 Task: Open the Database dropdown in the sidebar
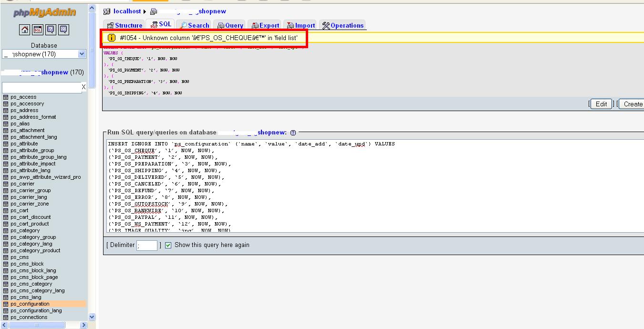click(x=44, y=54)
